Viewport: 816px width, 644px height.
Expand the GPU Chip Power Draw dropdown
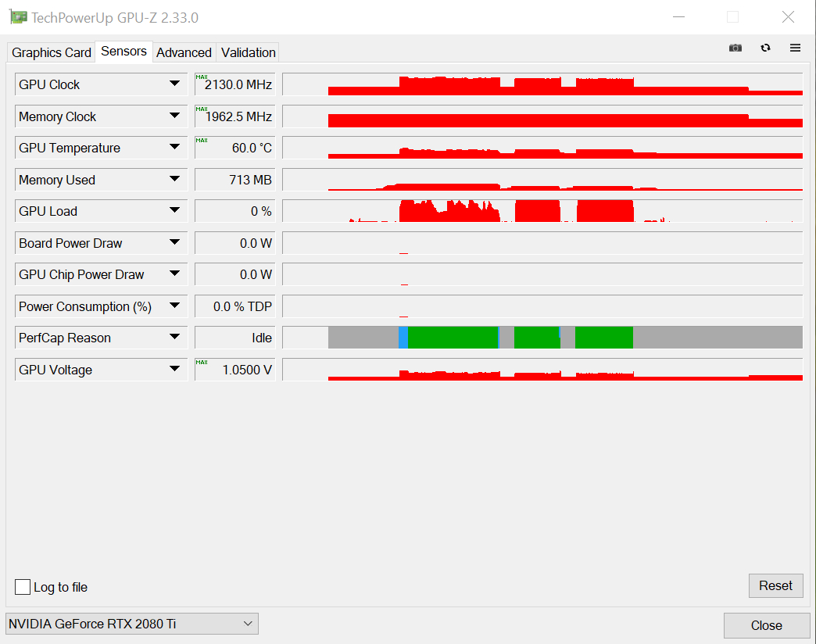click(174, 274)
